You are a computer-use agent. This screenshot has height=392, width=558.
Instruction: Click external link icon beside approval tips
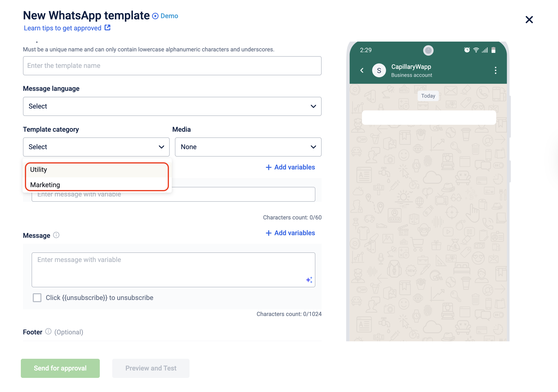(107, 28)
